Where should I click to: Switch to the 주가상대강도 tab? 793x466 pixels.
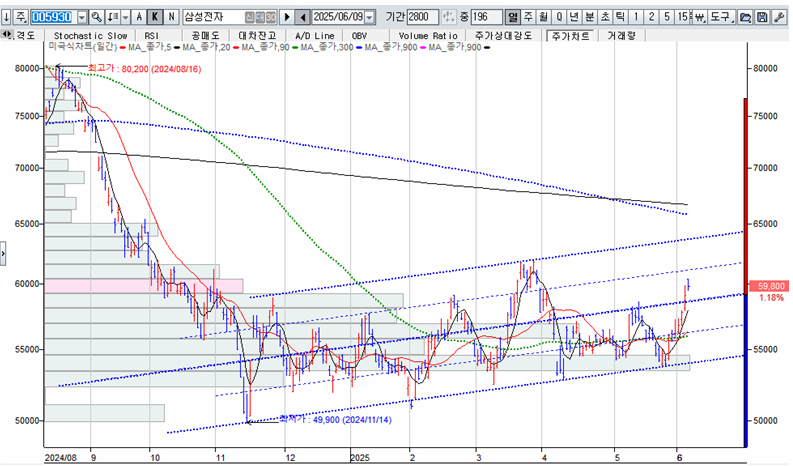point(503,36)
